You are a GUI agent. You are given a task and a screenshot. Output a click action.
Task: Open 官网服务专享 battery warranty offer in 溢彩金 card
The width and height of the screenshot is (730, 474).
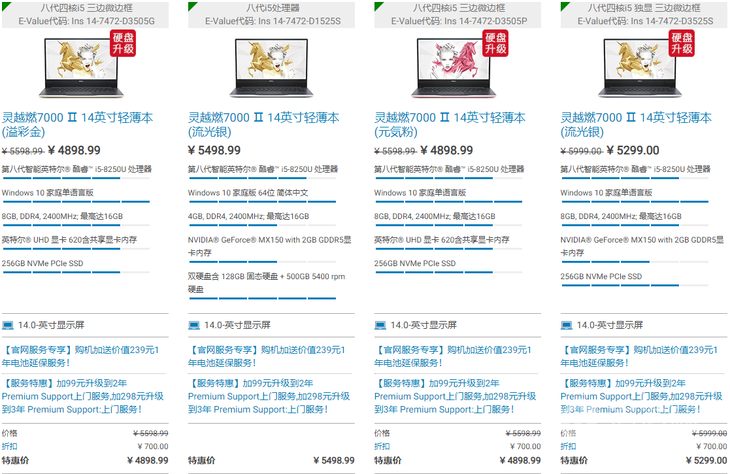pyautogui.click(x=81, y=356)
